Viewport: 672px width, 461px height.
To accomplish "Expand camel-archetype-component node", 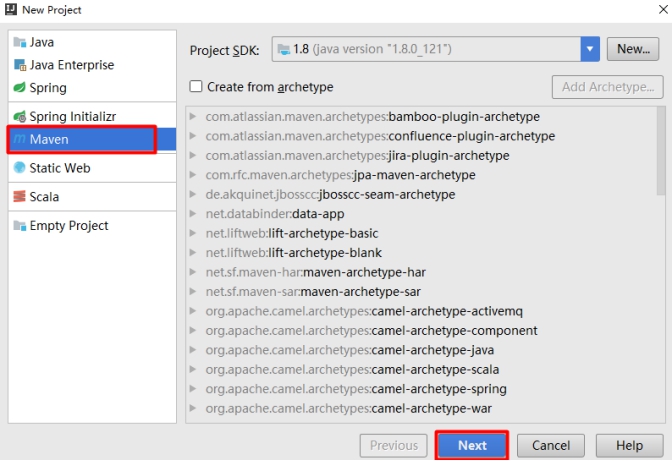I will (x=193, y=330).
